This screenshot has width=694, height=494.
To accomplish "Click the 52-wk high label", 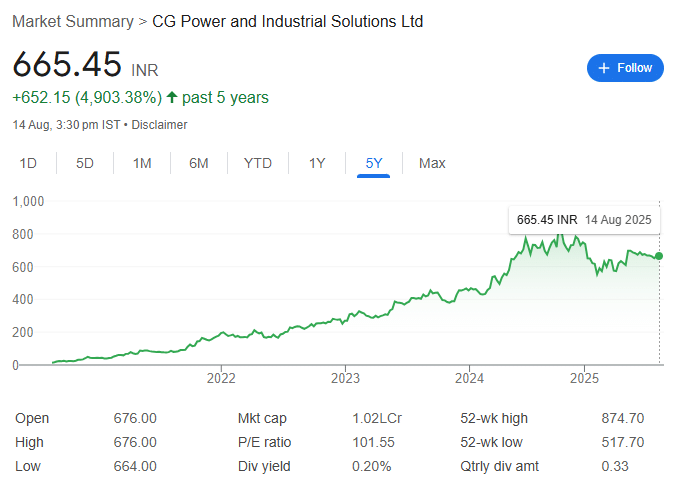I will tap(494, 418).
